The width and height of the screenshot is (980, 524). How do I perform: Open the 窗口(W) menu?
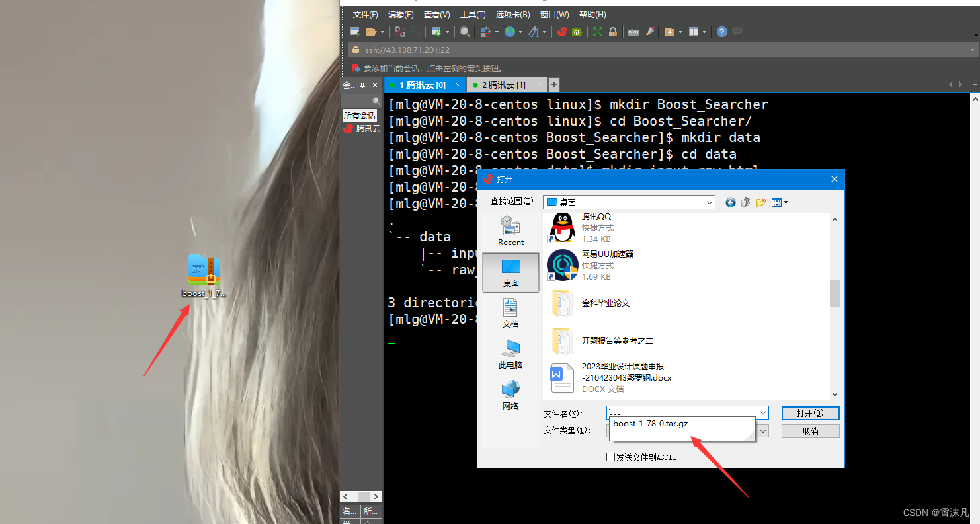point(554,15)
